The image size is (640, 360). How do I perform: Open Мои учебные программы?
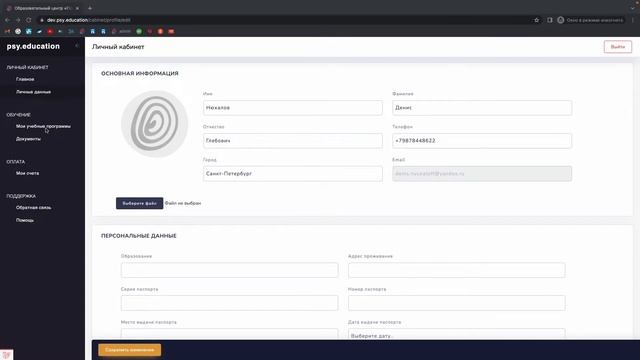click(43, 127)
